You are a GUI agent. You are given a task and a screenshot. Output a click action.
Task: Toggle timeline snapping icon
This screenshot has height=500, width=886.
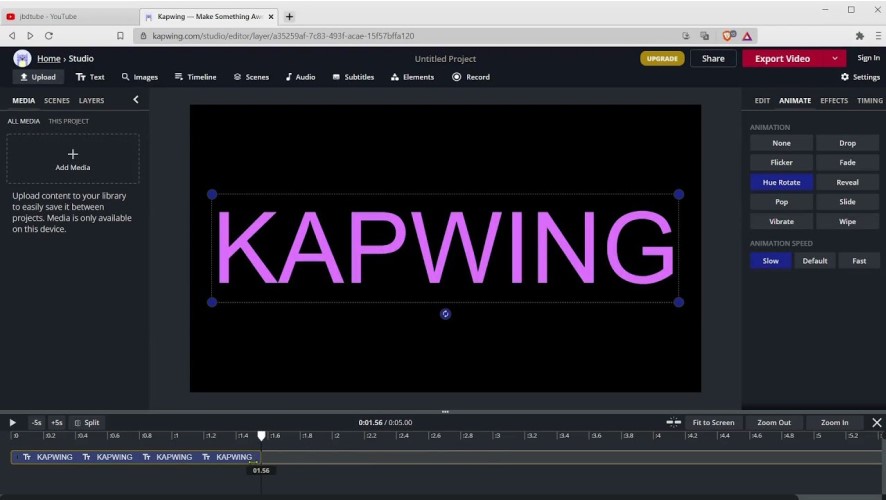tap(673, 422)
